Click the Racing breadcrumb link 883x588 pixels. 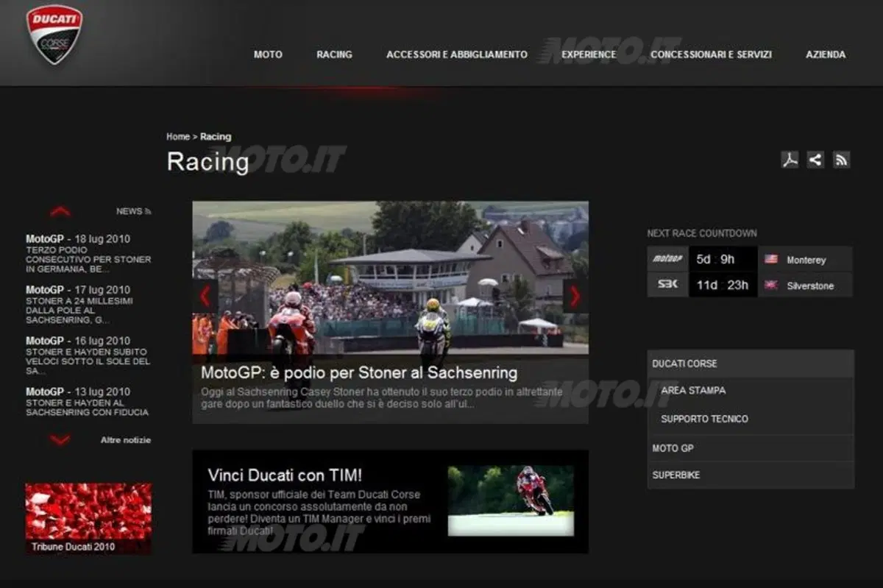216,137
